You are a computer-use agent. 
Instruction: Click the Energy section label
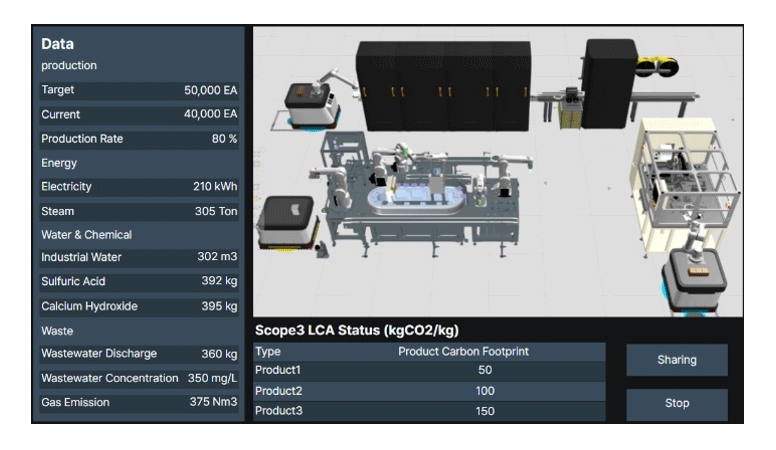click(x=59, y=163)
